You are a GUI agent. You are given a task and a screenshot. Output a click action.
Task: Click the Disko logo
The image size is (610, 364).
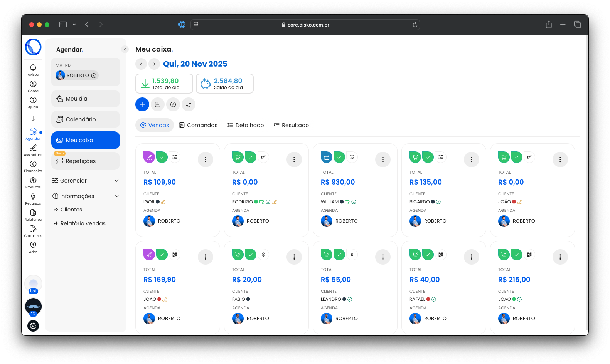coord(33,47)
